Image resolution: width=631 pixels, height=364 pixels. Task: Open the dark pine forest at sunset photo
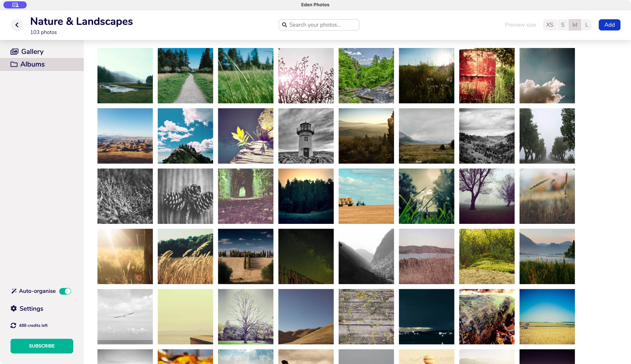coord(306,196)
